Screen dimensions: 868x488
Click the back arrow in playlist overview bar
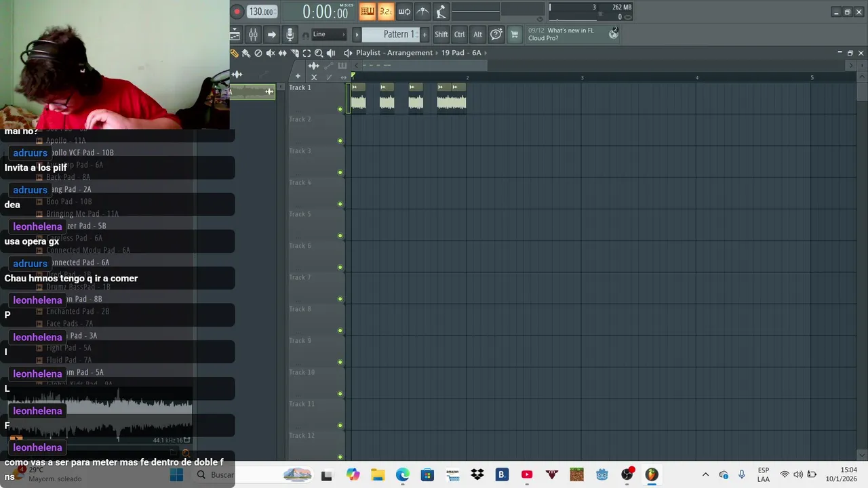coord(356,66)
